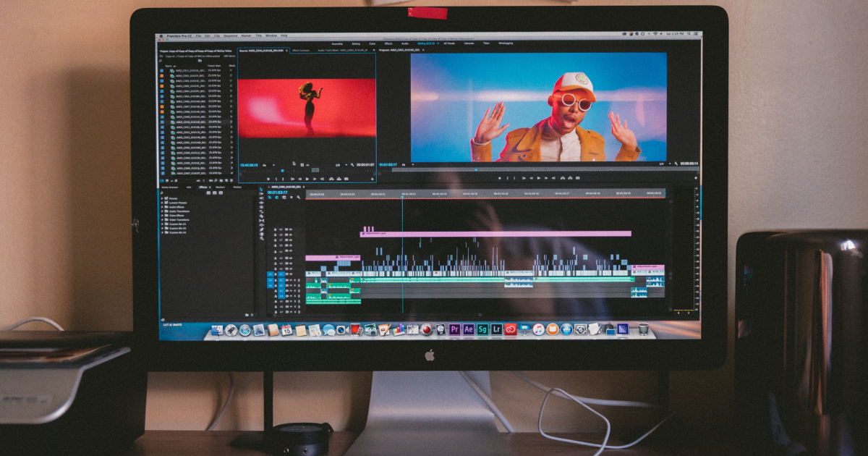Open Premiere Pro from the Dock
Screen dimensions: 868x456
(454, 329)
